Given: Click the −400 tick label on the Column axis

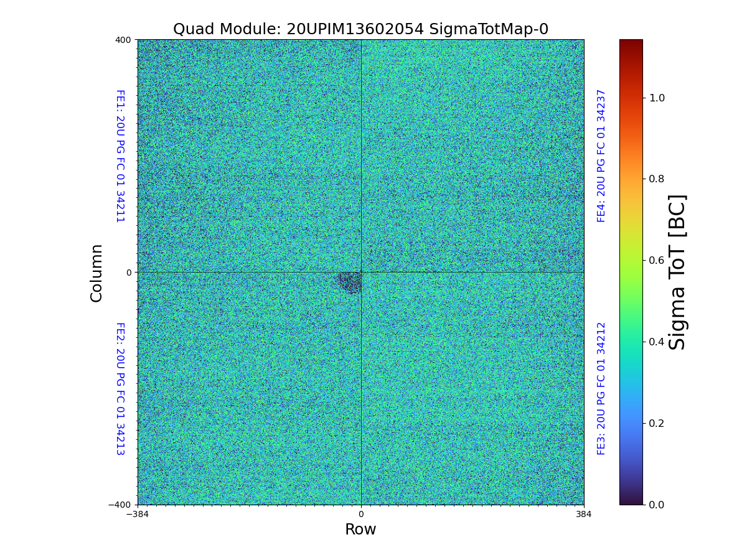Looking at the screenshot, I should (x=121, y=505).
